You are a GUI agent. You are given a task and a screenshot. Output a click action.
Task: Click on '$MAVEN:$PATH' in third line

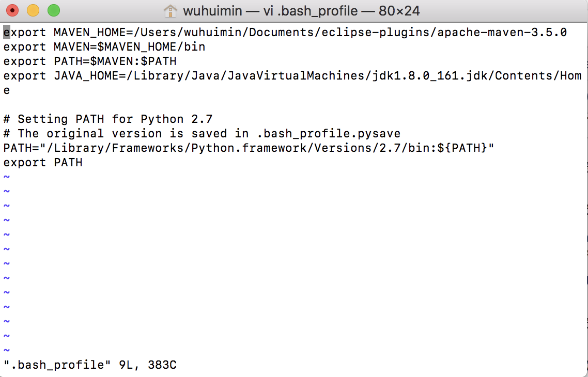133,61
